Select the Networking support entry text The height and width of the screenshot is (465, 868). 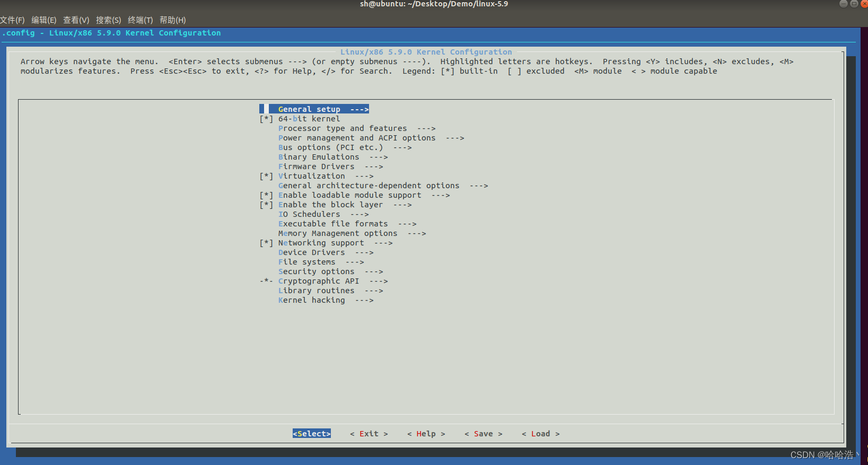[321, 243]
